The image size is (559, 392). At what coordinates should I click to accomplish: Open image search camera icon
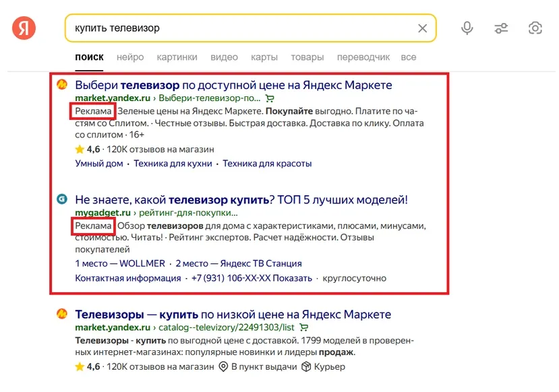point(535,28)
